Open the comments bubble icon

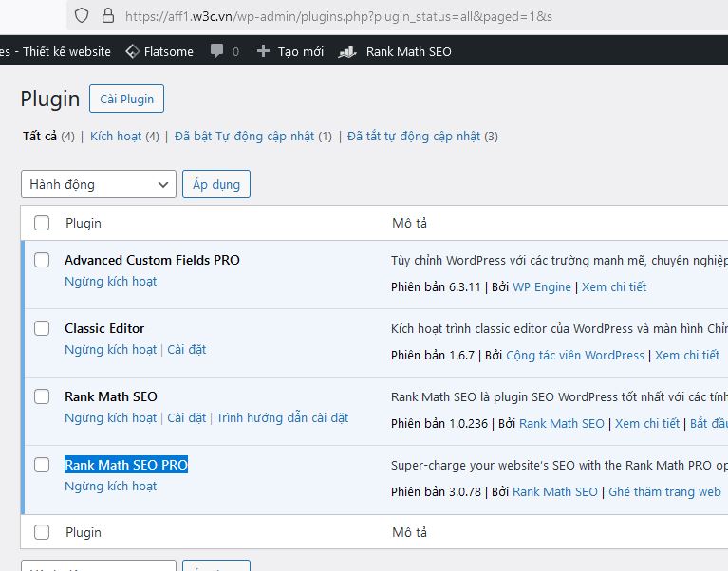tap(216, 51)
